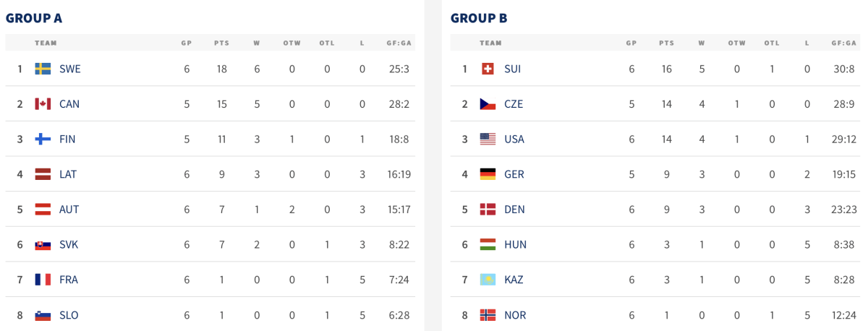This screenshot has height=331, width=868.
Task: Click the Kazakhstan flag icon
Action: (488, 280)
